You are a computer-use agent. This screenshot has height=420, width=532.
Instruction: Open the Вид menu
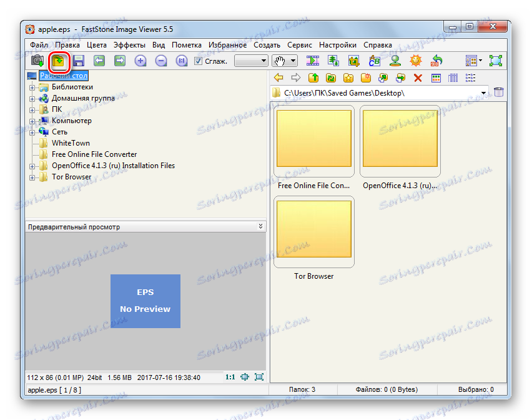[x=159, y=45]
